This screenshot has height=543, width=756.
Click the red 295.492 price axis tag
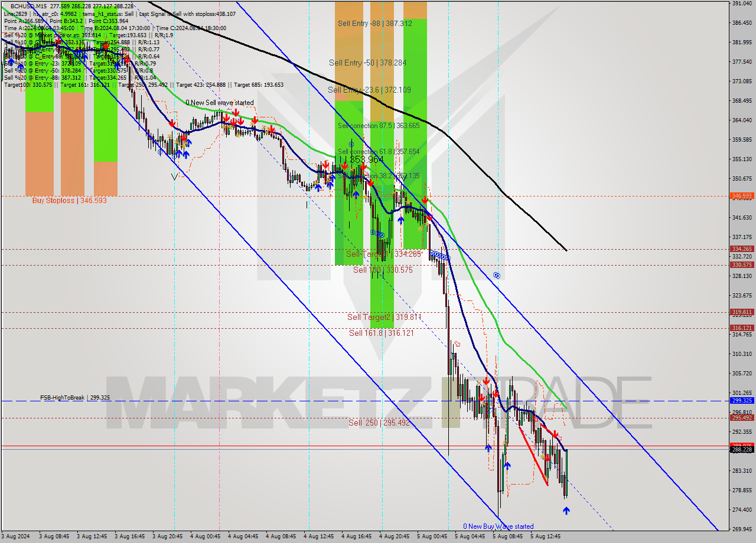[x=742, y=417]
